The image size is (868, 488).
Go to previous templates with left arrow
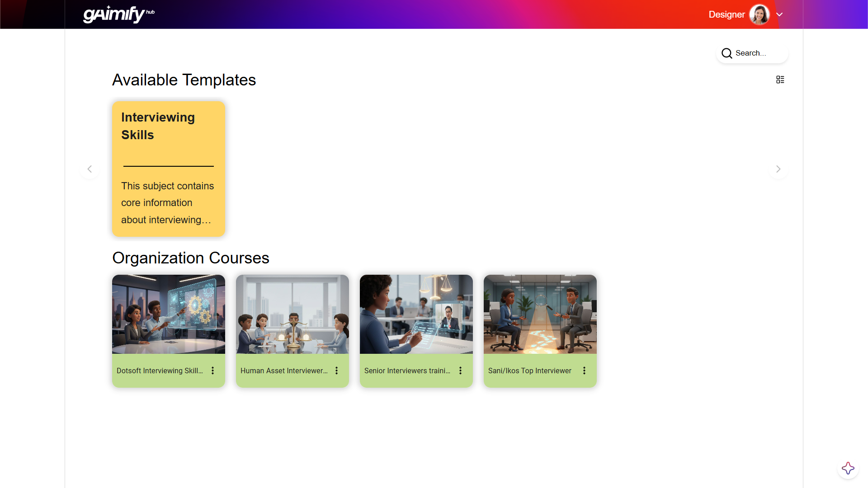coord(90,169)
